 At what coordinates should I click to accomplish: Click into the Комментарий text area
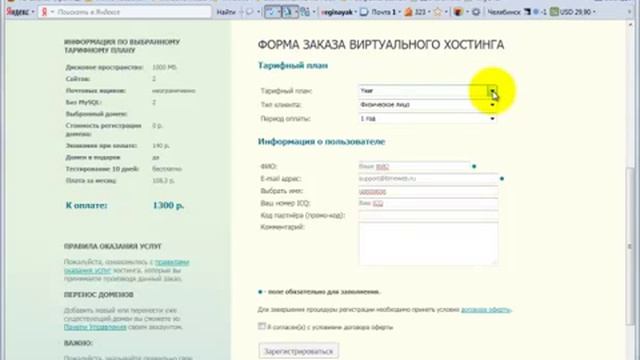point(428,244)
